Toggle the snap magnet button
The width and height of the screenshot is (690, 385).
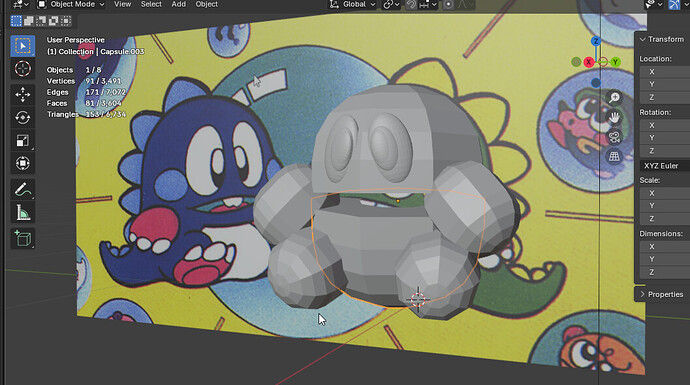click(411, 4)
